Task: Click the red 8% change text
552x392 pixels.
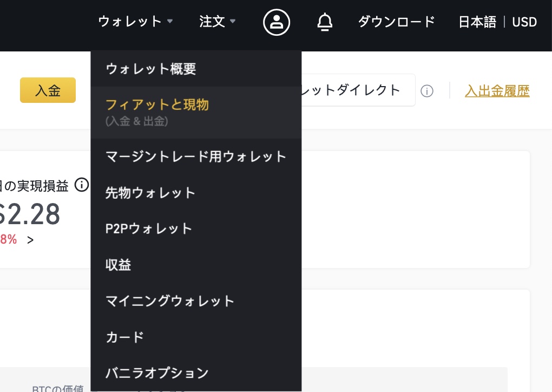Action: click(x=8, y=239)
